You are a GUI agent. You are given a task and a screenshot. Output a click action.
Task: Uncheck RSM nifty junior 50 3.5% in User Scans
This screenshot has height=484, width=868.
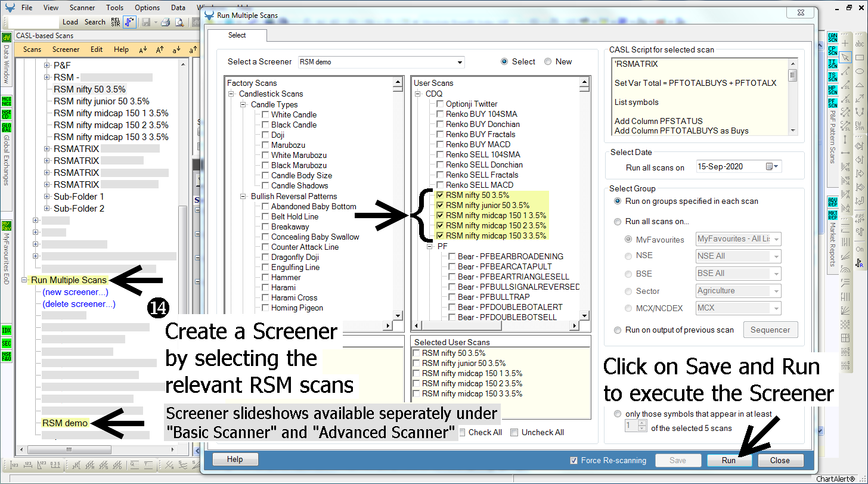[x=440, y=205]
